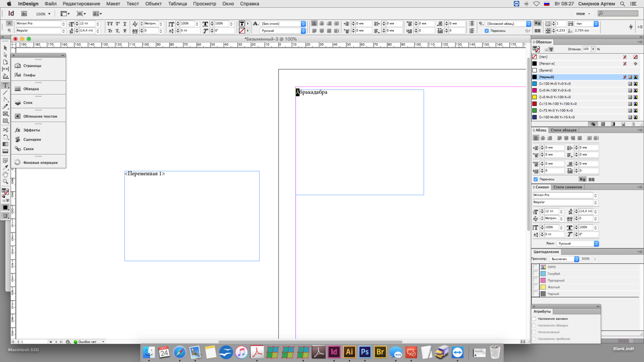Image resolution: width=644 pixels, height=362 pixels.
Task: Click the trash icon in Образцы panel
Action: (x=633, y=124)
